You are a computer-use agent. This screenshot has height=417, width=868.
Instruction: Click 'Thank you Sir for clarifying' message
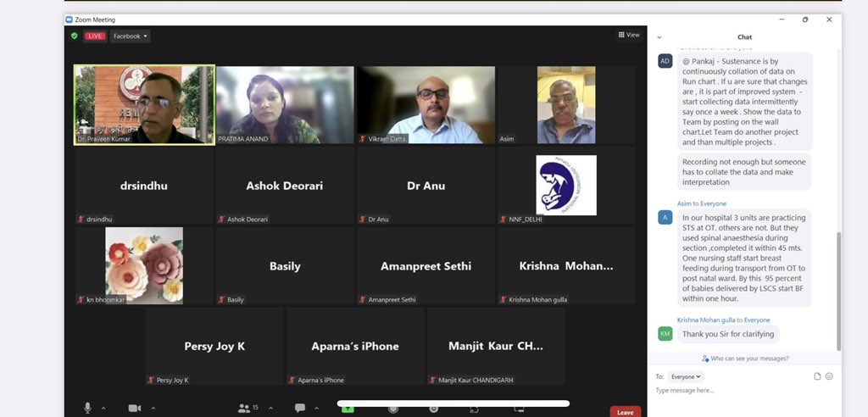728,334
